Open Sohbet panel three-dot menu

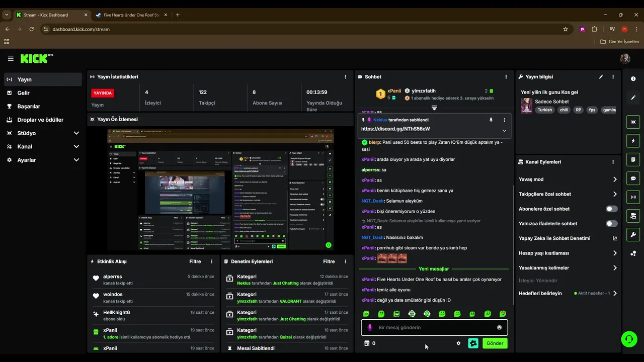[506, 77]
